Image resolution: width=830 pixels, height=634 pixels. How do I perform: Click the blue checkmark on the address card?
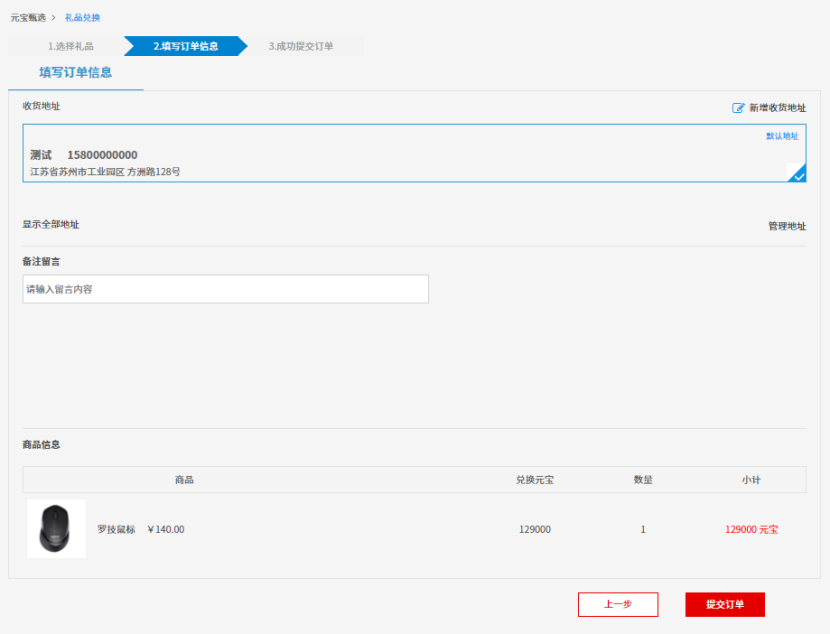coord(798,175)
